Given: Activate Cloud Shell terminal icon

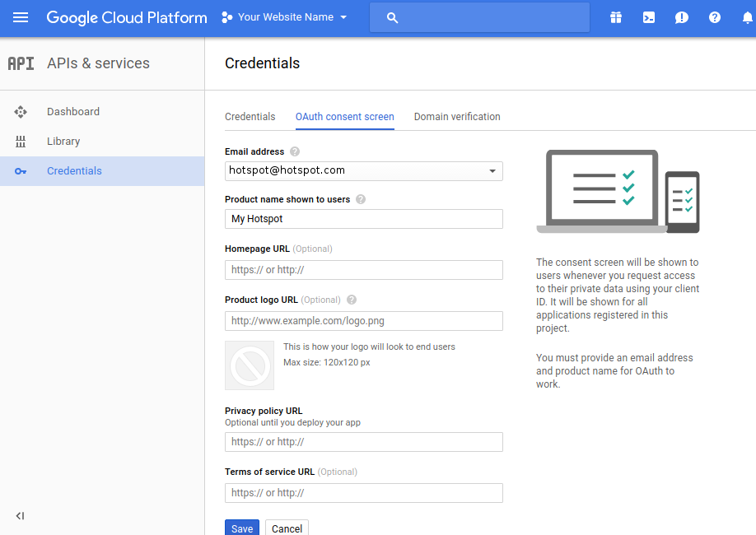Looking at the screenshot, I should [x=649, y=18].
